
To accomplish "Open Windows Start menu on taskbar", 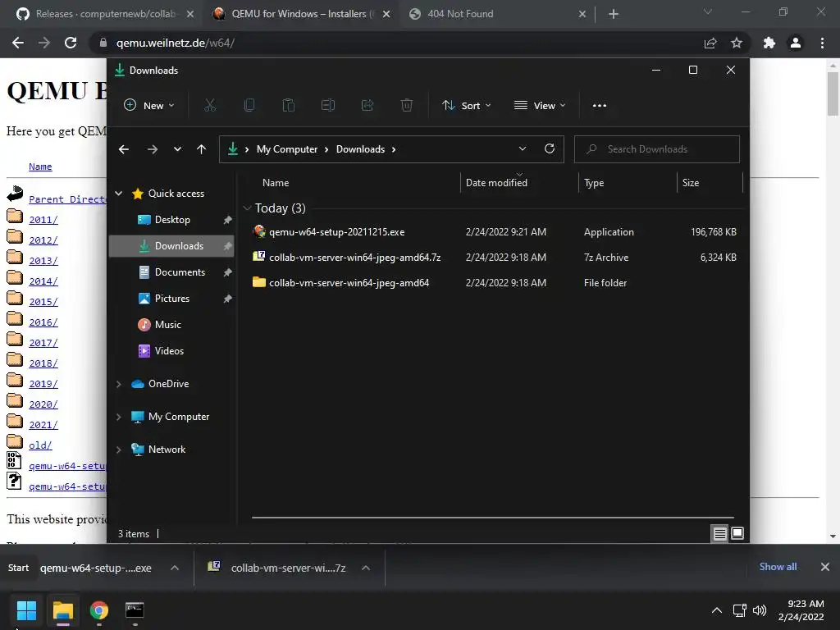I will point(26,610).
